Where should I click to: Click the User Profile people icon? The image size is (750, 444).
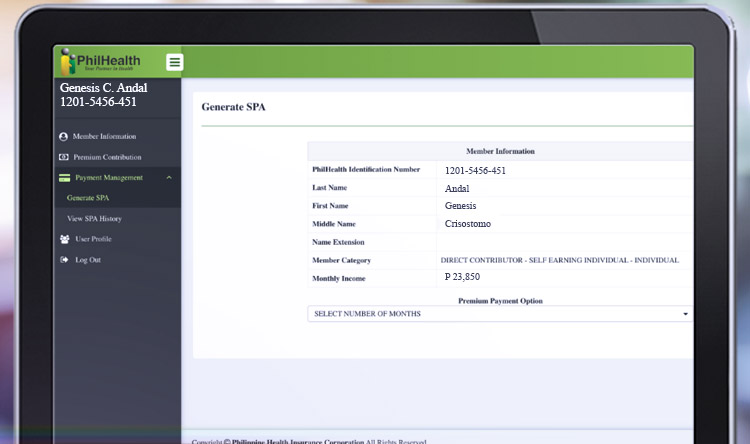point(64,239)
